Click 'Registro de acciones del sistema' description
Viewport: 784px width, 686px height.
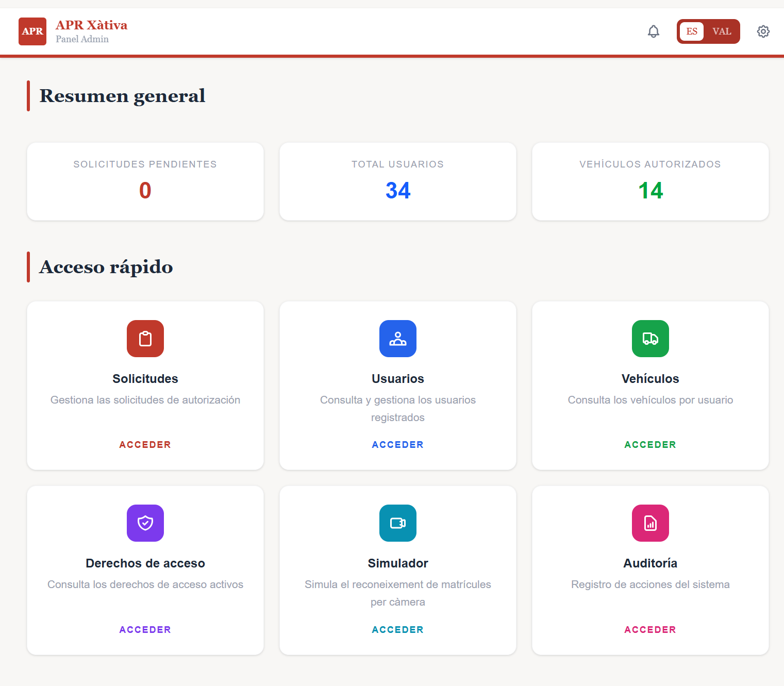click(650, 584)
